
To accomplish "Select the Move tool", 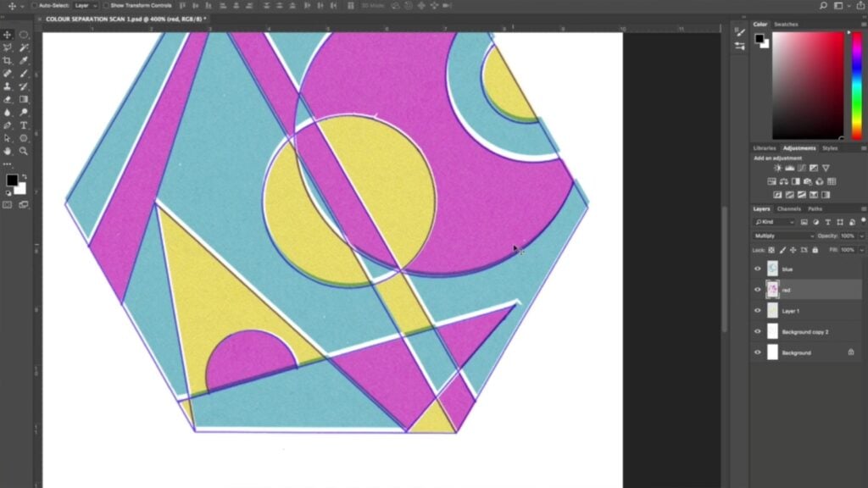I will click(x=8, y=34).
